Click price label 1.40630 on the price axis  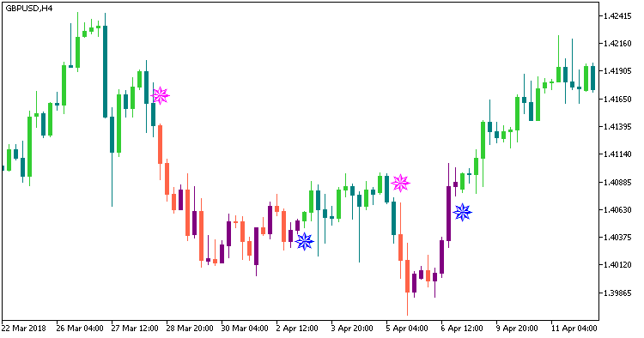click(617, 209)
